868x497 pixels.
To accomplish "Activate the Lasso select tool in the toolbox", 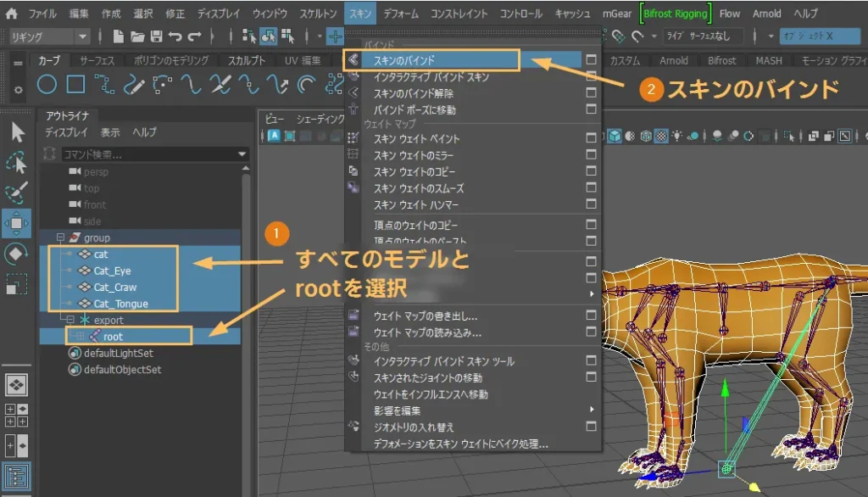I will pyautogui.click(x=17, y=163).
